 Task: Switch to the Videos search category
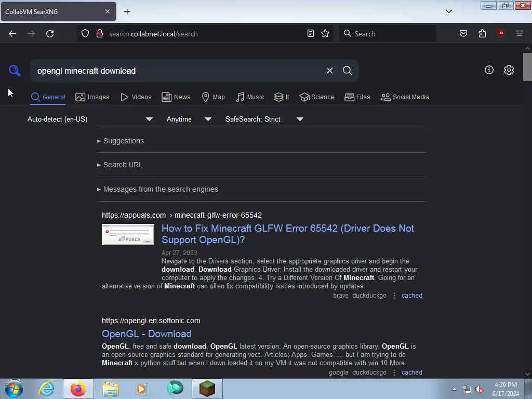pyautogui.click(x=136, y=97)
